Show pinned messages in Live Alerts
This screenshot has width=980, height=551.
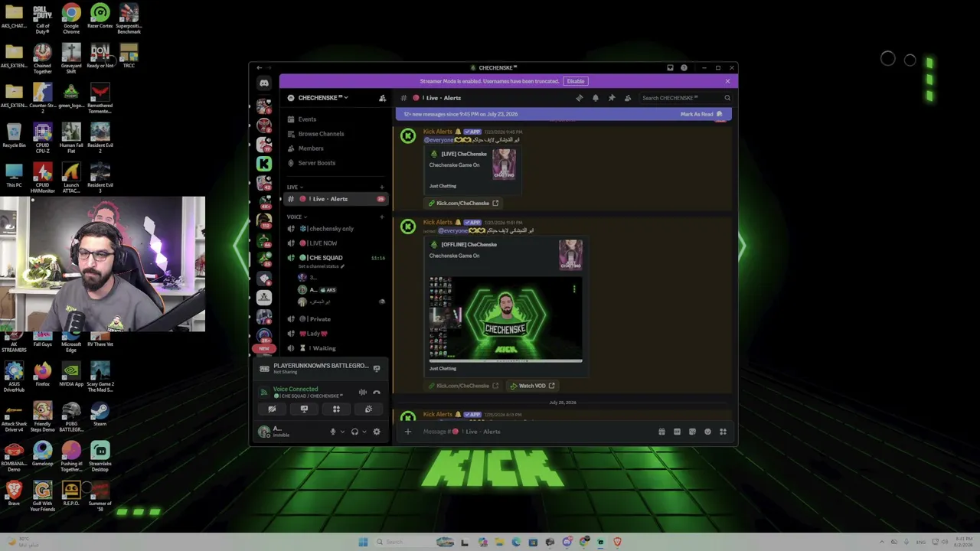611,98
